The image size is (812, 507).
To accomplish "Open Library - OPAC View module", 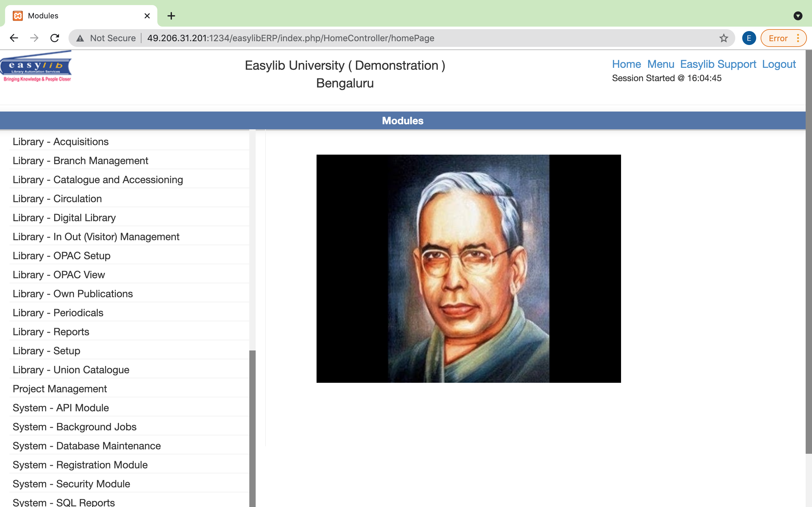I will point(59,274).
